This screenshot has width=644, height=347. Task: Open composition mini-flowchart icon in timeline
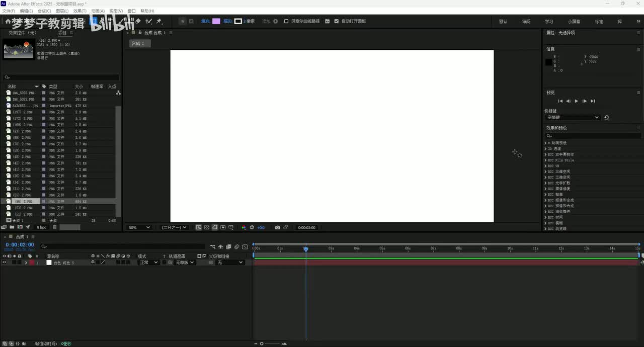(212, 247)
